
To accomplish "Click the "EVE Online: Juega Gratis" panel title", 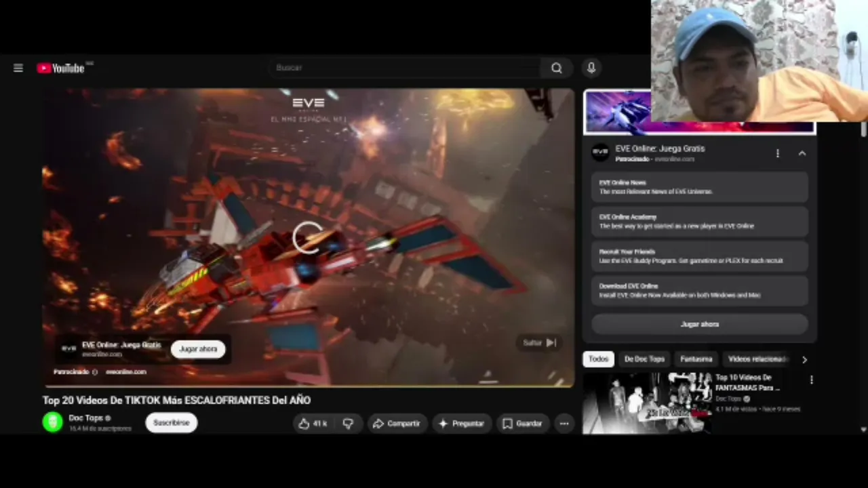I will coord(660,148).
